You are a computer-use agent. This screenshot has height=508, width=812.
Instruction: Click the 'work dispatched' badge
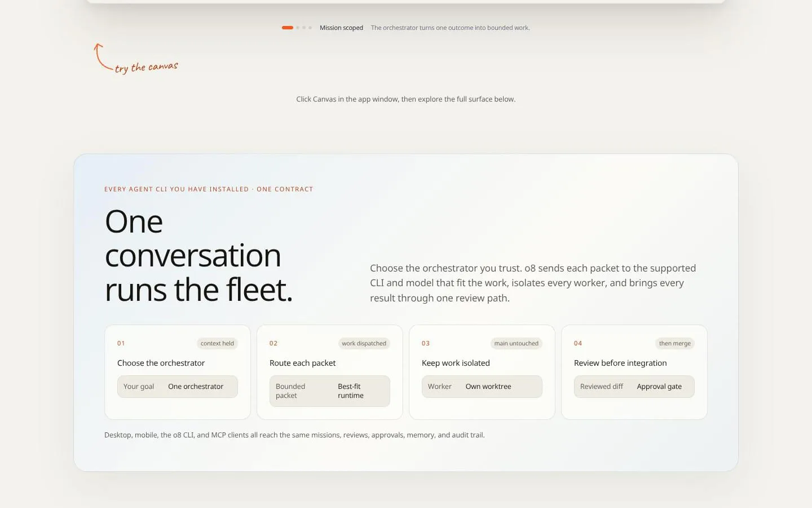click(364, 343)
